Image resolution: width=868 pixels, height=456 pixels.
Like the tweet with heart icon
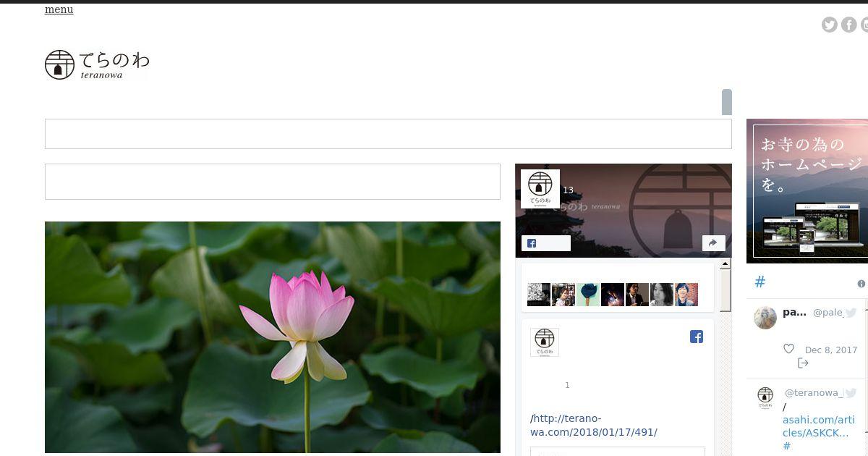tap(788, 349)
